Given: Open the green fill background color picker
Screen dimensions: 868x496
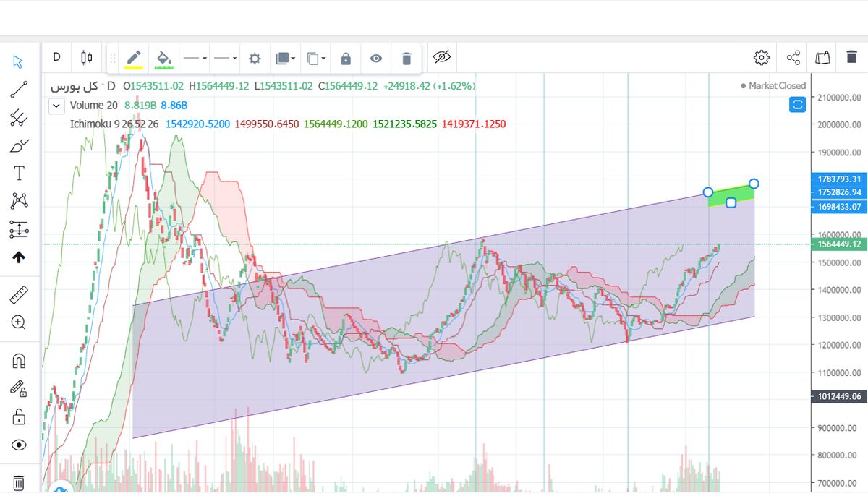Looking at the screenshot, I should point(164,58).
